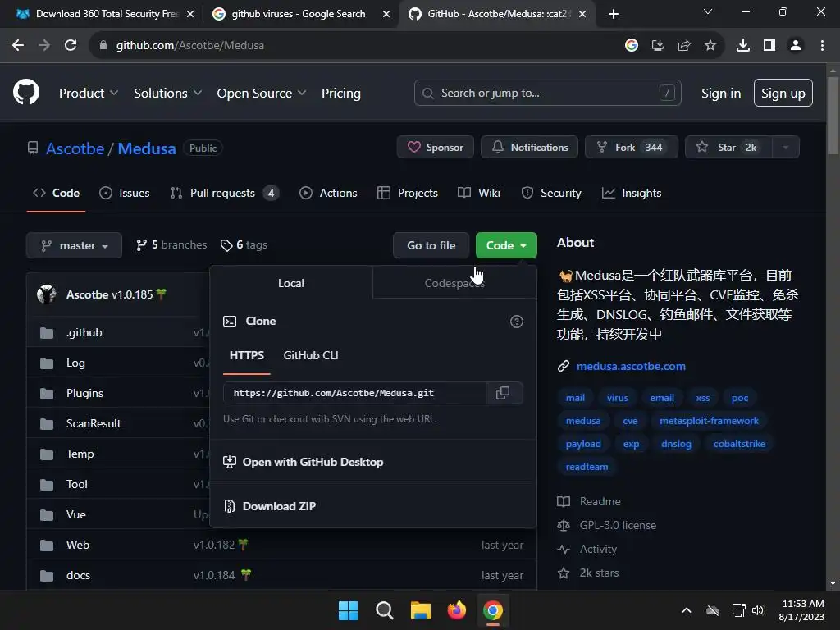Image resolution: width=840 pixels, height=630 pixels.
Task: Click the Chrome taskbar icon
Action: (x=493, y=610)
